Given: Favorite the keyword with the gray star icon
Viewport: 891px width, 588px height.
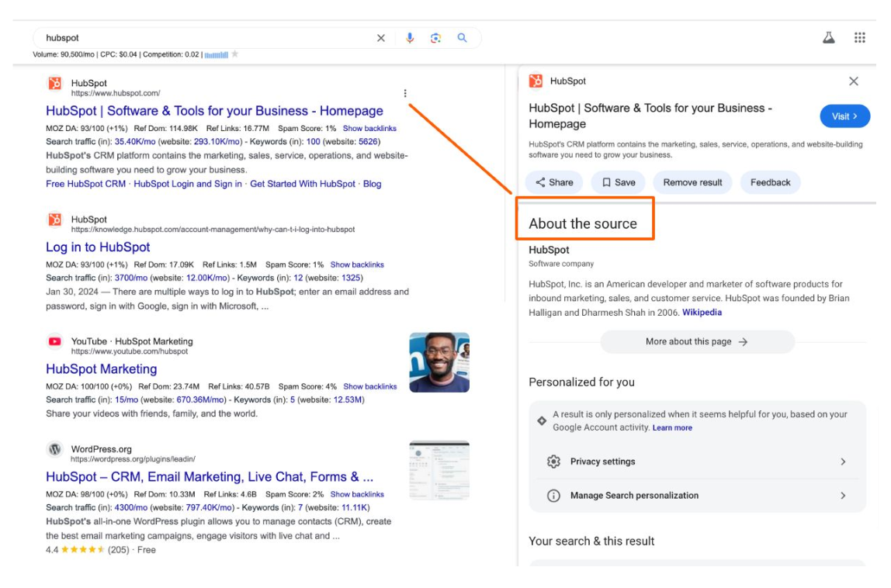Looking at the screenshot, I should tap(234, 54).
